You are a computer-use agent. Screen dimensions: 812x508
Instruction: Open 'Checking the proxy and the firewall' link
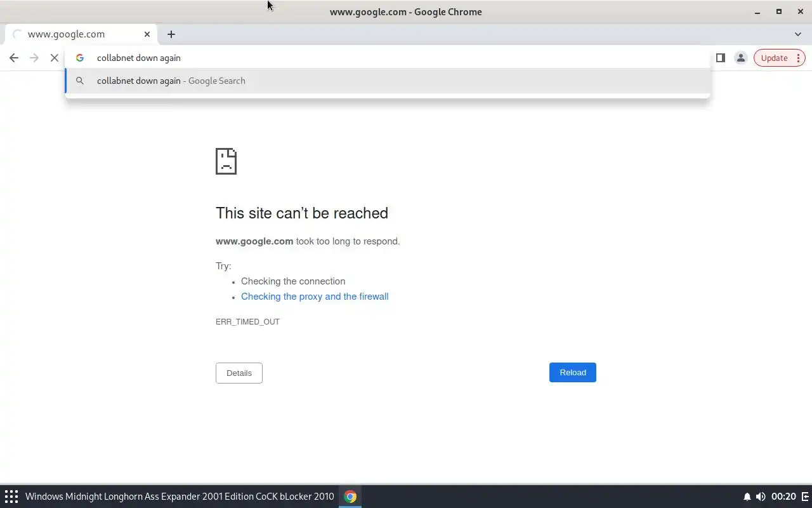point(315,297)
